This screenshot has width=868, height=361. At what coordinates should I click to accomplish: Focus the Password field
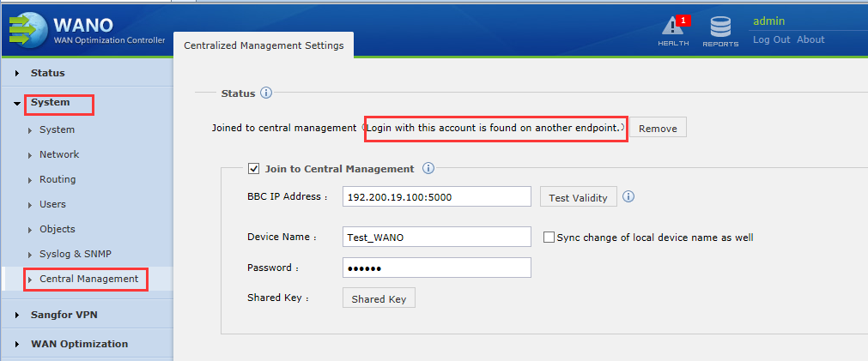[x=437, y=268]
